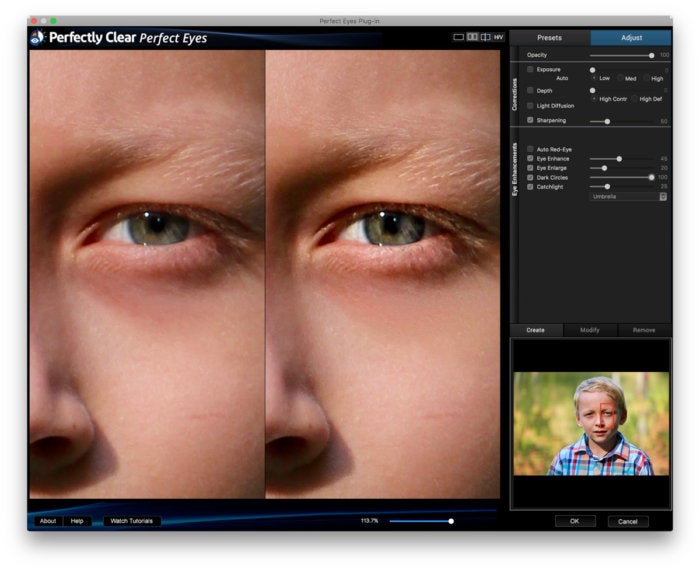Uncheck the Catchlight checkbox
The width and height of the screenshot is (700, 570).
(x=530, y=187)
